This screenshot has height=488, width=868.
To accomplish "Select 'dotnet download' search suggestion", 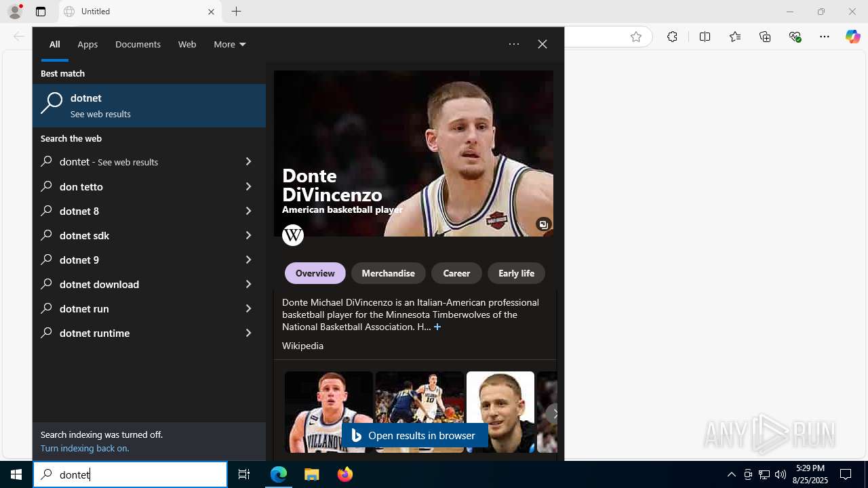I will [149, 284].
